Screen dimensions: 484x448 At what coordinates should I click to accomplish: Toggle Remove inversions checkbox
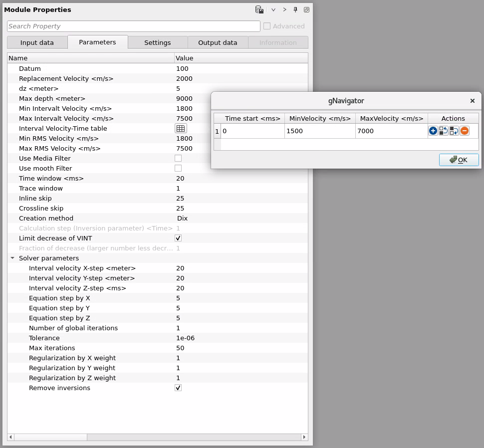coord(178,388)
